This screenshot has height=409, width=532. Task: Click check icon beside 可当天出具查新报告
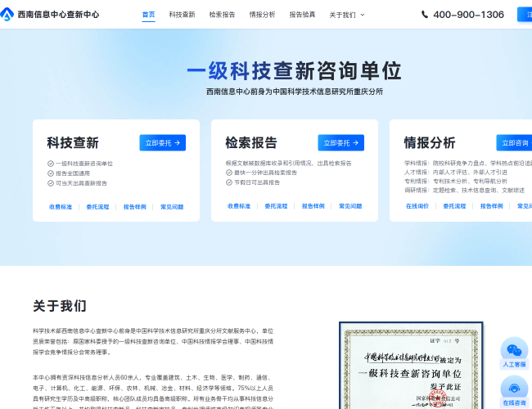pos(51,183)
